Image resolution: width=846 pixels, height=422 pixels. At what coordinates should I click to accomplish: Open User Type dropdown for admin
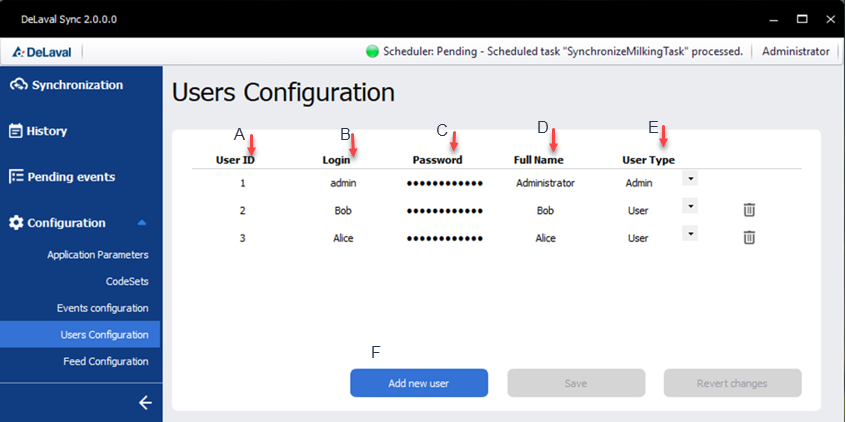690,178
